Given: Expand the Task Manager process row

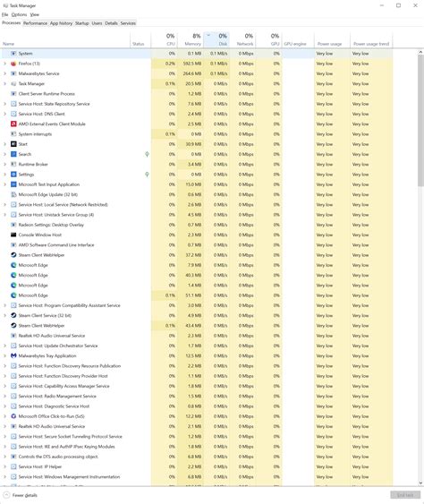Looking at the screenshot, I should [4, 84].
